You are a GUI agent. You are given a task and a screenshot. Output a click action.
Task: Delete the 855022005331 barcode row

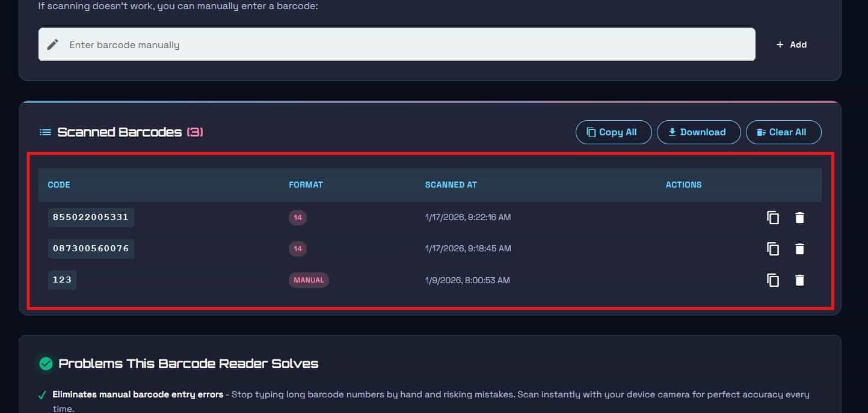click(799, 218)
